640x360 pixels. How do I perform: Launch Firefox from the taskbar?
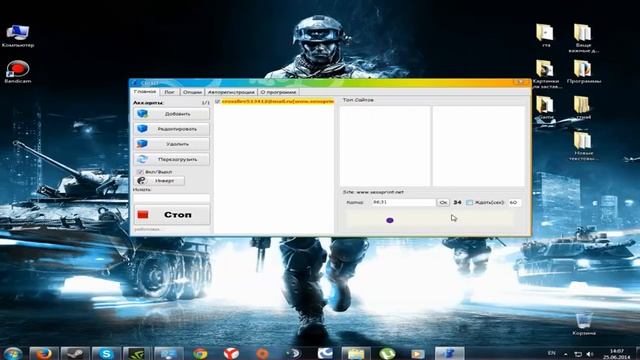point(44,353)
